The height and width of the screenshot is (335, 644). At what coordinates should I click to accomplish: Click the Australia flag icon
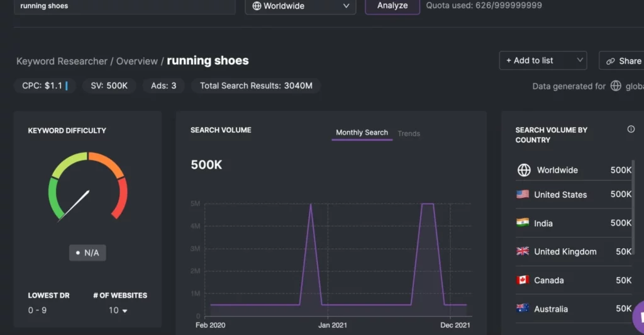[523, 309]
